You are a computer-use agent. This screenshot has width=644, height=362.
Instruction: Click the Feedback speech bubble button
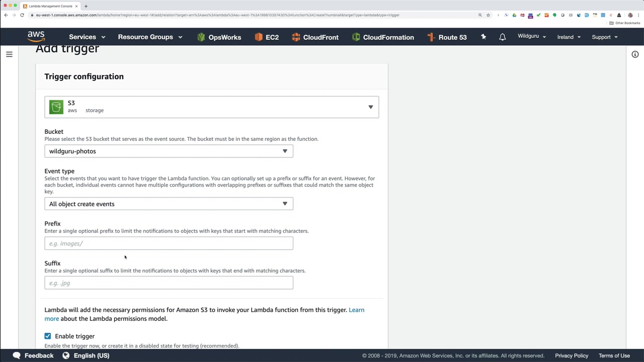point(33,355)
